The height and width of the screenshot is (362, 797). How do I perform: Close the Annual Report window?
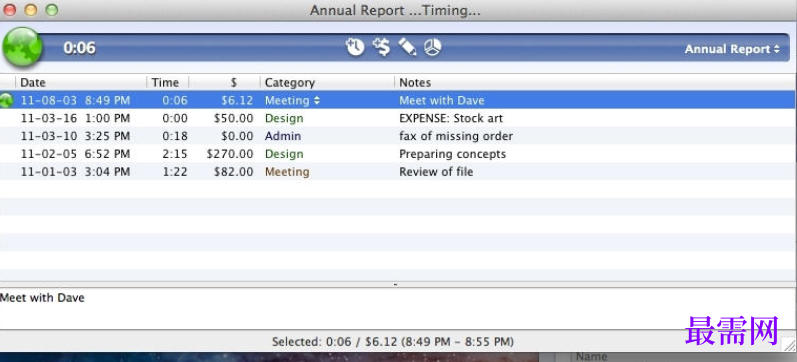(10, 10)
